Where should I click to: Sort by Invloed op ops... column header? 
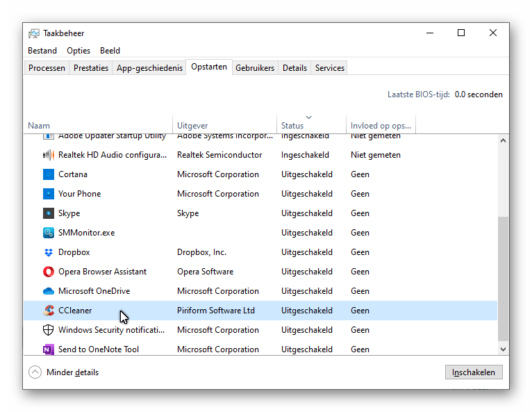pyautogui.click(x=381, y=124)
